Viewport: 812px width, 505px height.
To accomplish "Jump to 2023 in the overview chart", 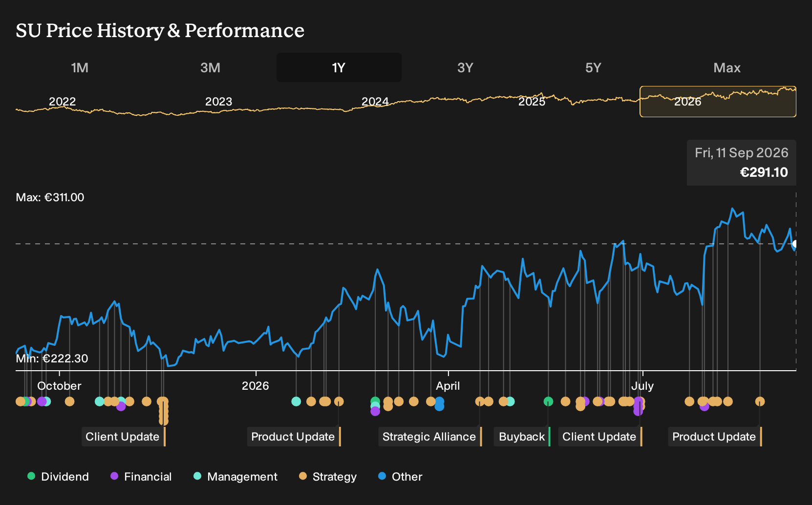I will point(218,102).
